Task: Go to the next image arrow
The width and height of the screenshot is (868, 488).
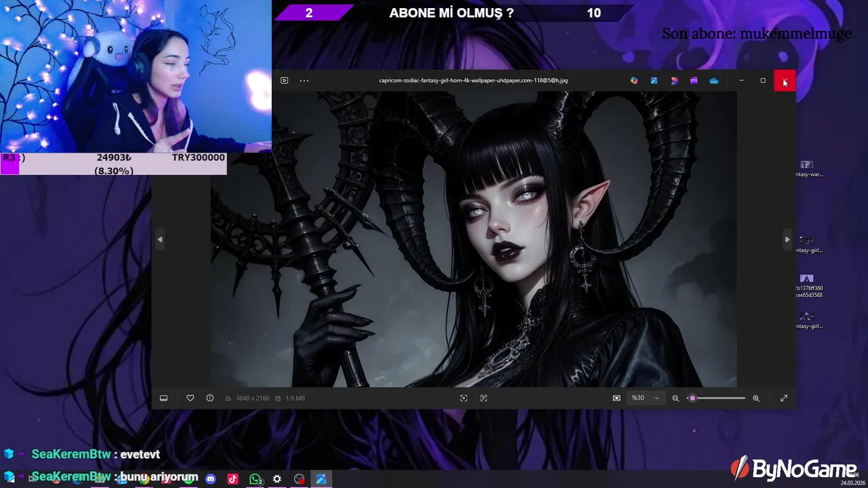Action: coord(787,239)
